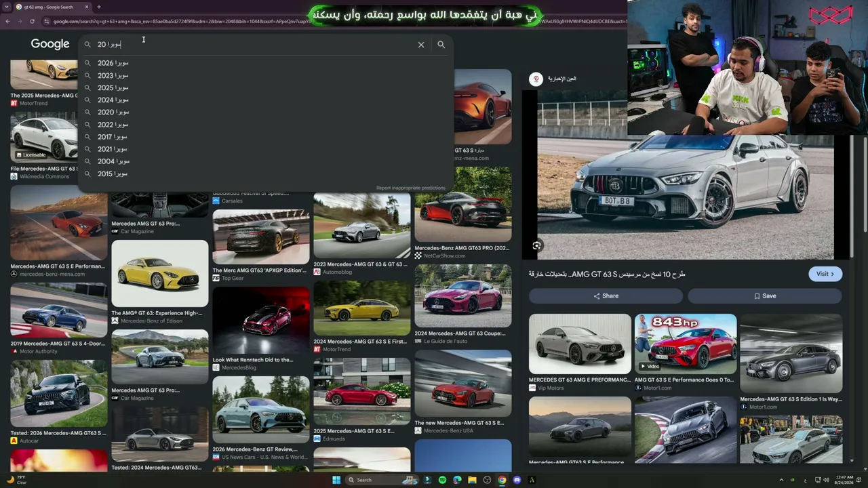Open the clock showing 12:47 AM
868x488 pixels.
(844, 480)
